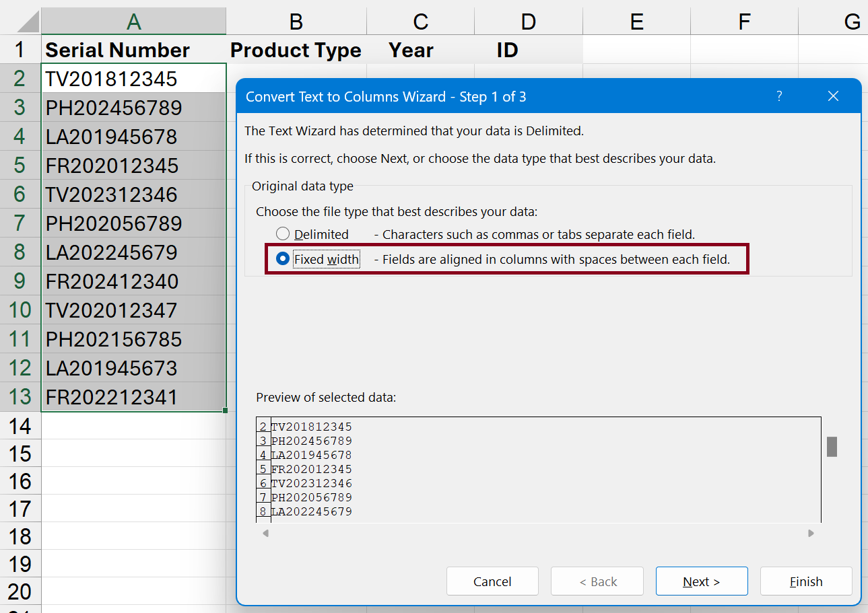Viewport: 868px width, 613px height.
Task: Select the column B header labeled Product Type
Action: (x=296, y=20)
